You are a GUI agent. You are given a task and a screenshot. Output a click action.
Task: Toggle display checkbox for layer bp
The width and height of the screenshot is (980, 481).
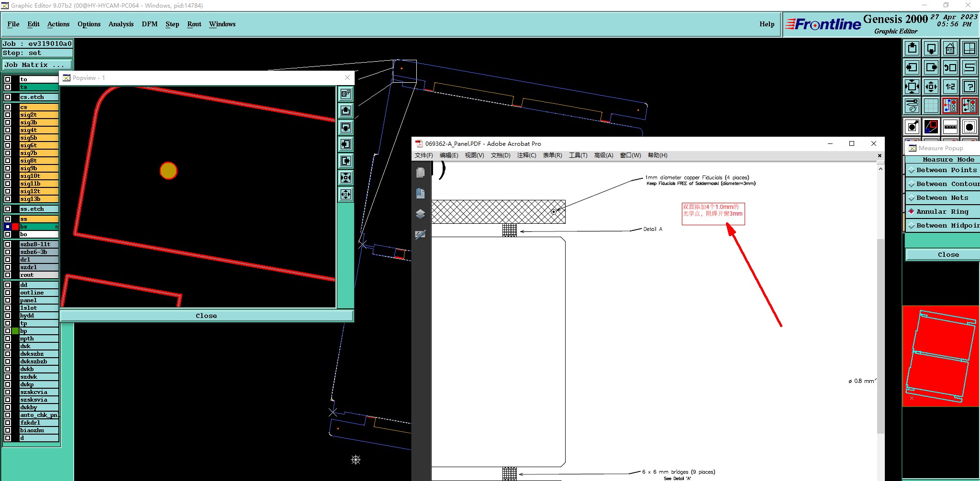point(8,331)
